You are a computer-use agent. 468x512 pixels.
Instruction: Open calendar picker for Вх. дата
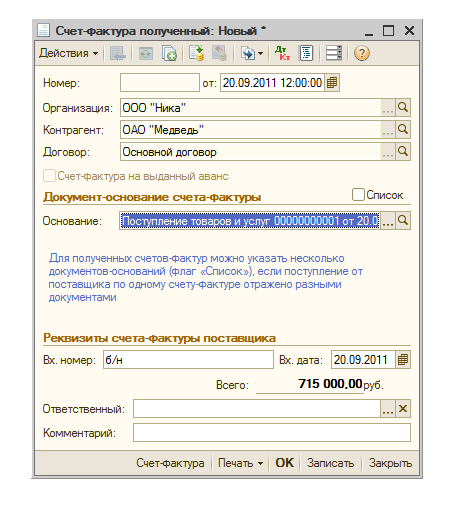[x=403, y=360]
